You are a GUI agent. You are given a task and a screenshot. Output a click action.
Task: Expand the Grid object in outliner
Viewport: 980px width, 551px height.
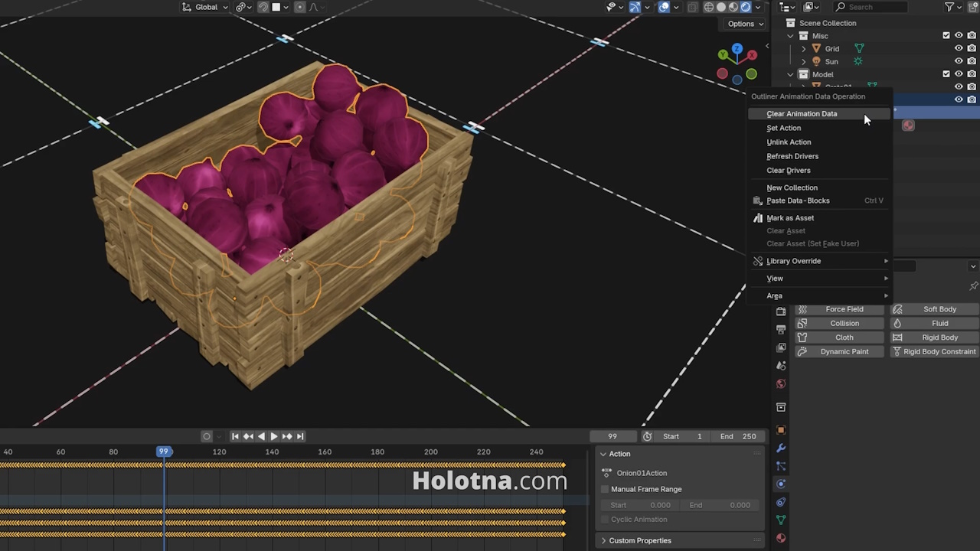pos(804,48)
